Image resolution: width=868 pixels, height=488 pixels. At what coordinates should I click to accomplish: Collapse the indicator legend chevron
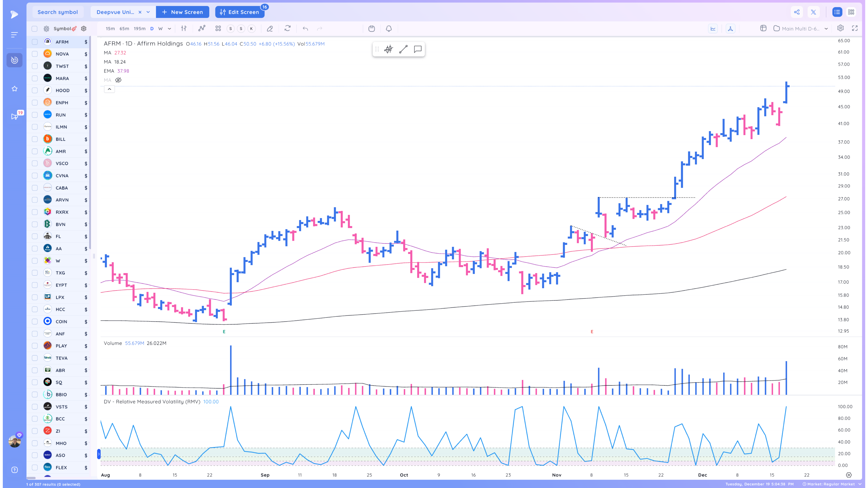tap(109, 89)
